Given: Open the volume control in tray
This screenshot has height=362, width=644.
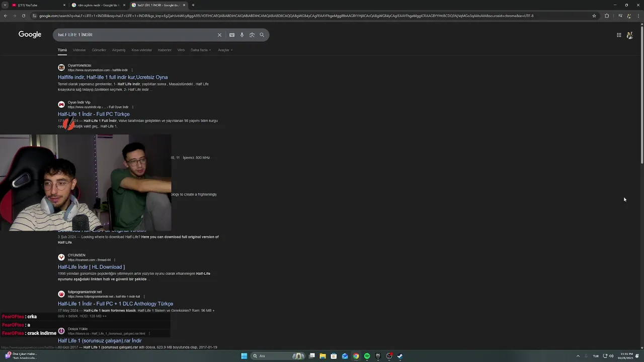Looking at the screenshot, I should coord(611,356).
